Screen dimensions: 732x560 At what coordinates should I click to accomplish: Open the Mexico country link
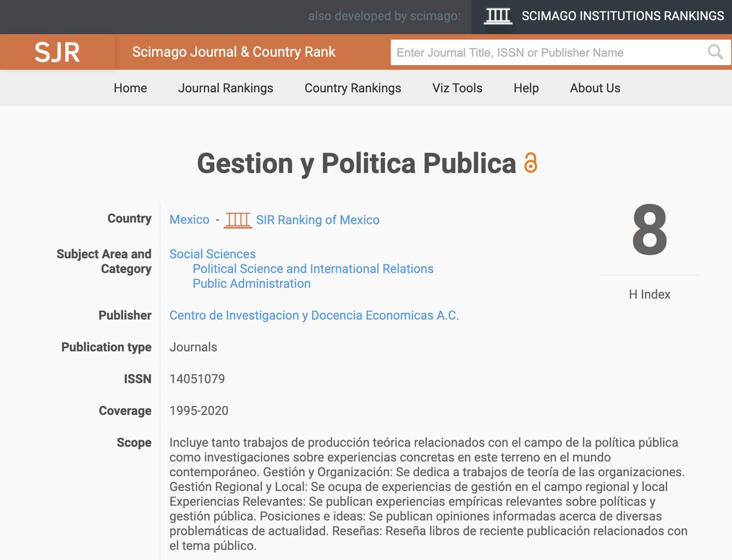[x=189, y=220]
